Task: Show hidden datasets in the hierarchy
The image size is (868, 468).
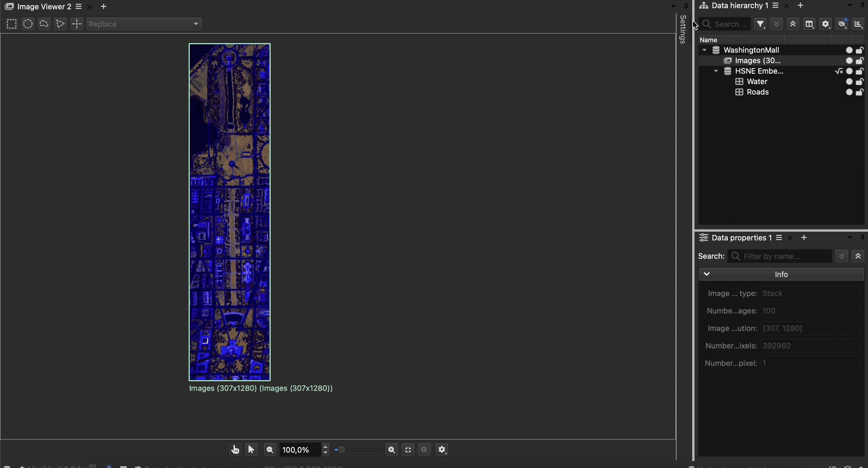Action: coord(842,24)
